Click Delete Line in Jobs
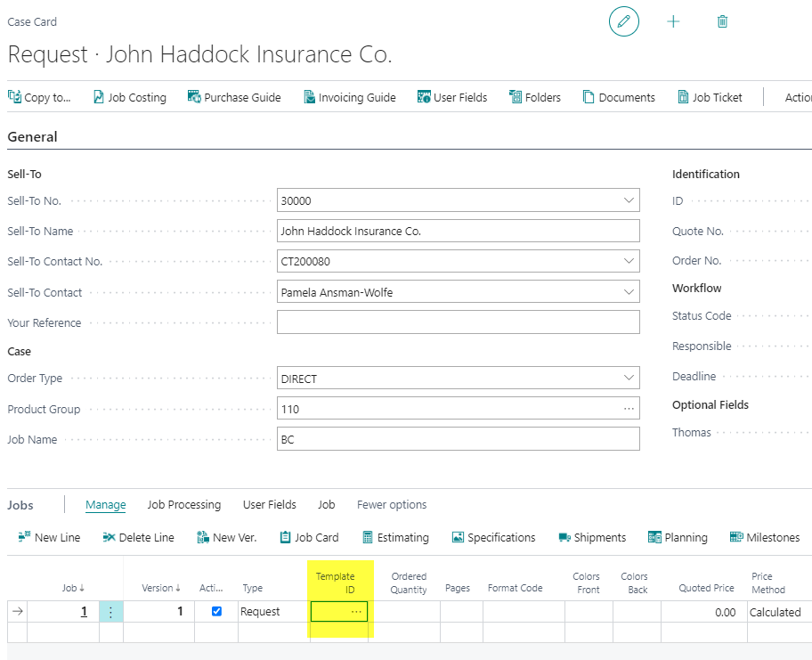 [x=138, y=537]
